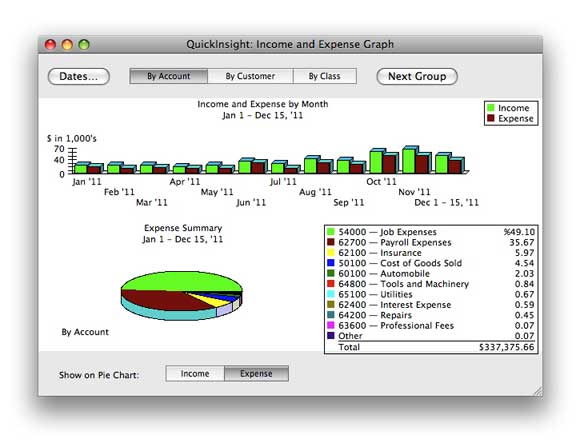
Task: Click green swatch for 54000 Job Expenses
Action: point(330,232)
